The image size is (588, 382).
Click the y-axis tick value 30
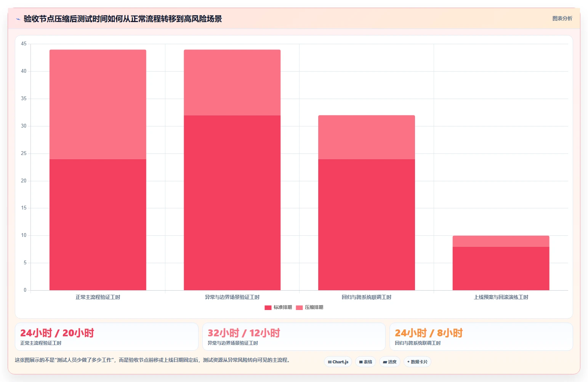coord(24,126)
